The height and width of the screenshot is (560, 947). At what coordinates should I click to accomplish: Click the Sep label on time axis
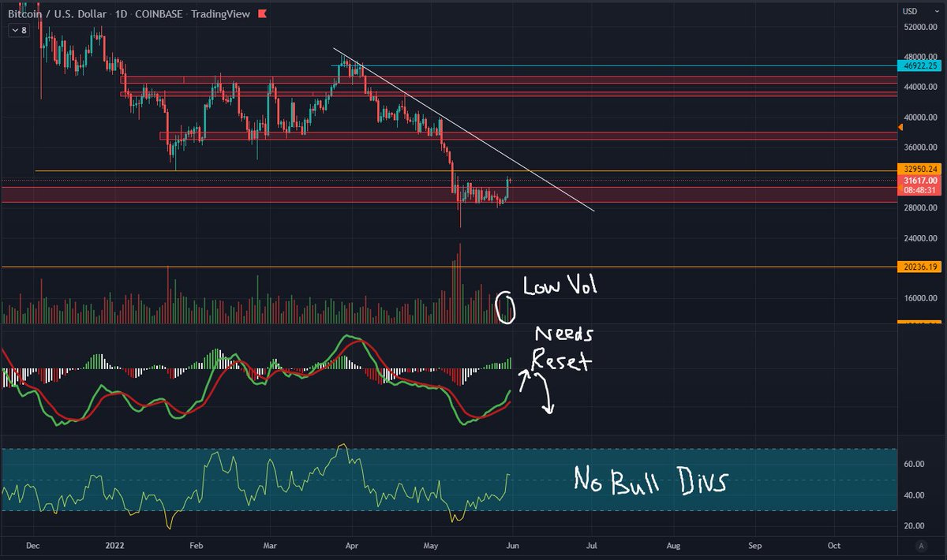754,545
